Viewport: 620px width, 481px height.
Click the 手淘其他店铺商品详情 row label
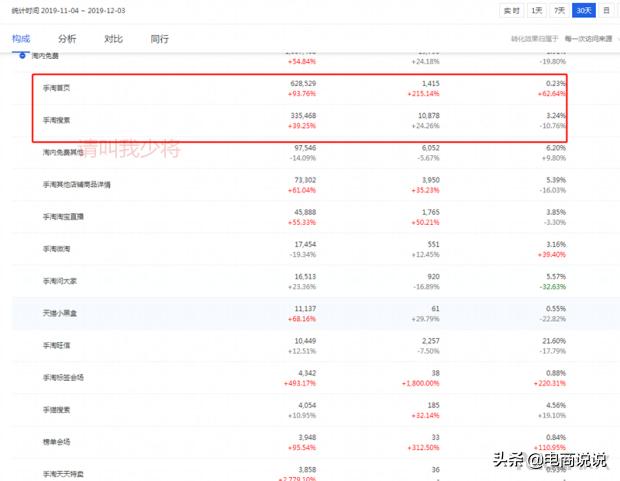point(77,184)
